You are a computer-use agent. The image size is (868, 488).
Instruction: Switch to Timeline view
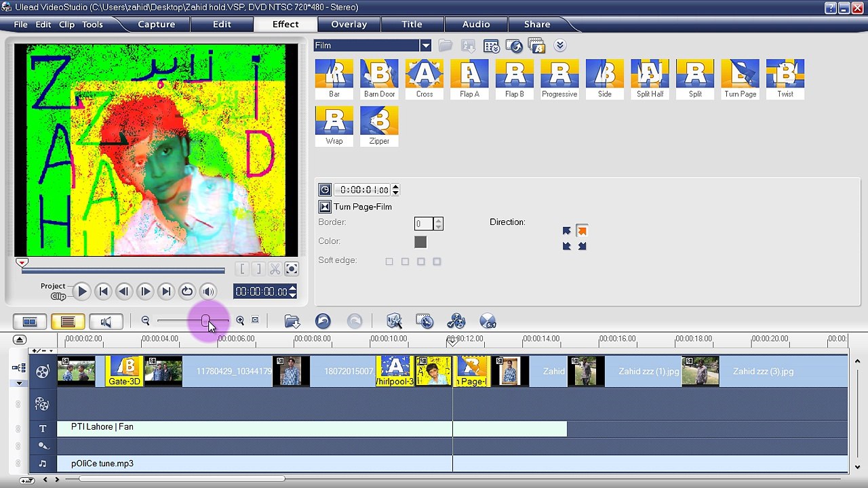(68, 322)
